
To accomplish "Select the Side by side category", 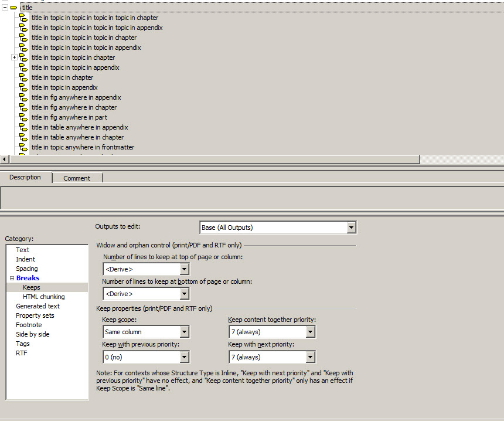I will click(x=32, y=334).
